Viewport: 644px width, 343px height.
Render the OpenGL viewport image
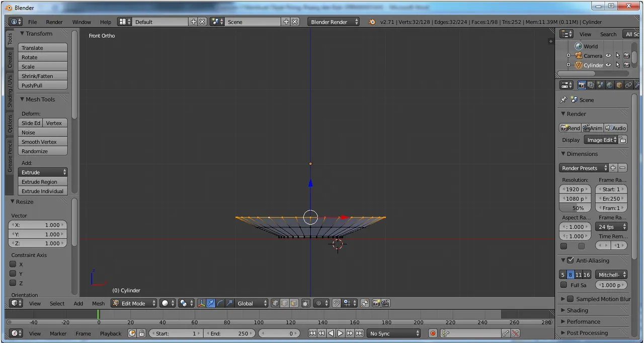(x=376, y=303)
